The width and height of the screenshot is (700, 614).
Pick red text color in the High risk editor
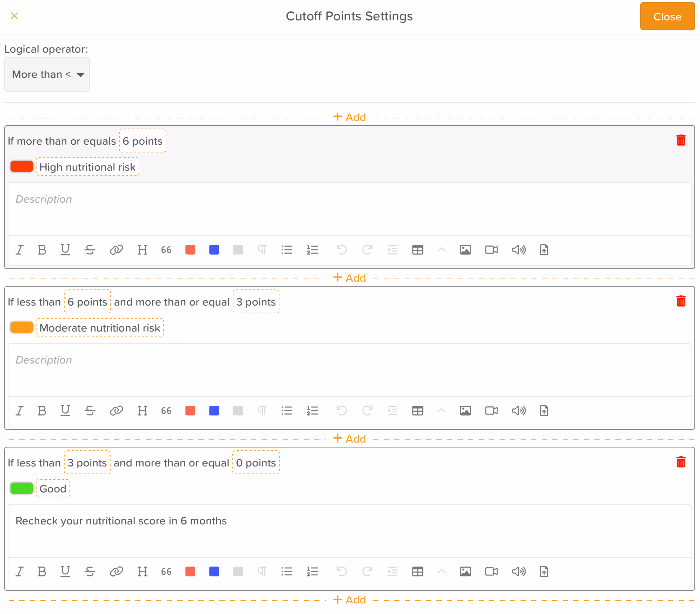click(190, 250)
